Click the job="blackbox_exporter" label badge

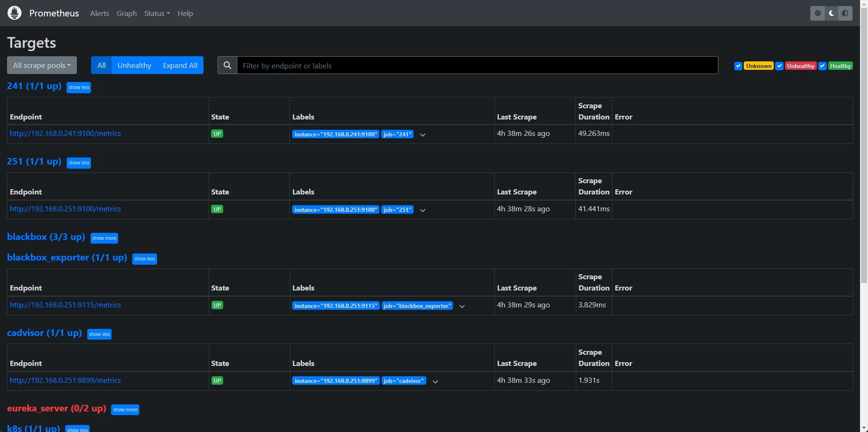[417, 305]
